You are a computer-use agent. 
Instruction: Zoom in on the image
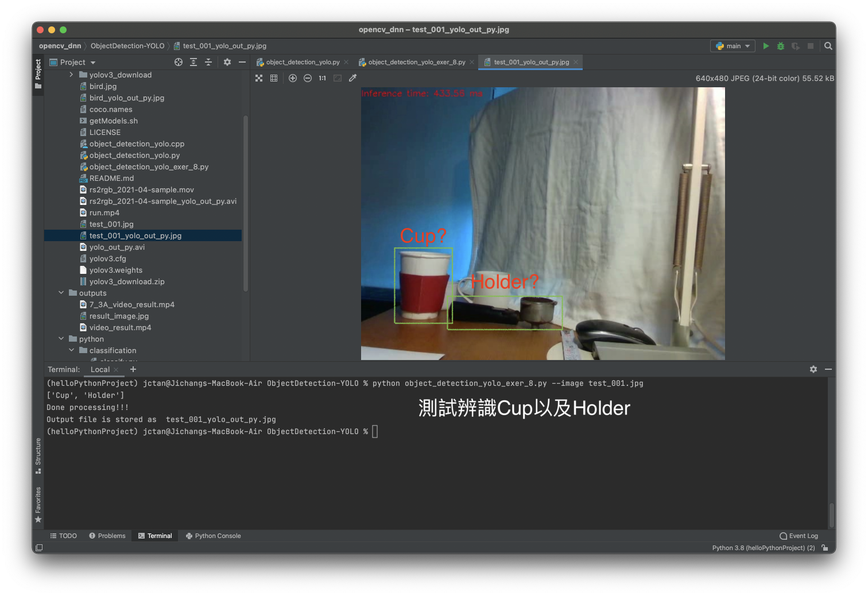(293, 78)
